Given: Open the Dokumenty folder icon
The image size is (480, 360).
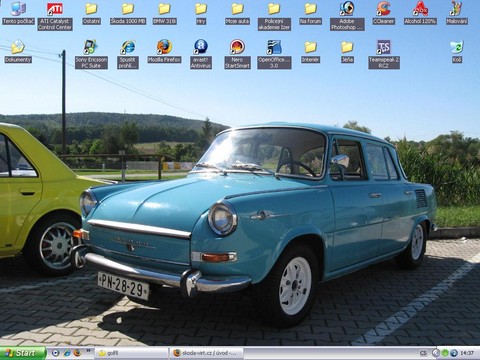Looking at the screenshot, I should click(x=18, y=52).
